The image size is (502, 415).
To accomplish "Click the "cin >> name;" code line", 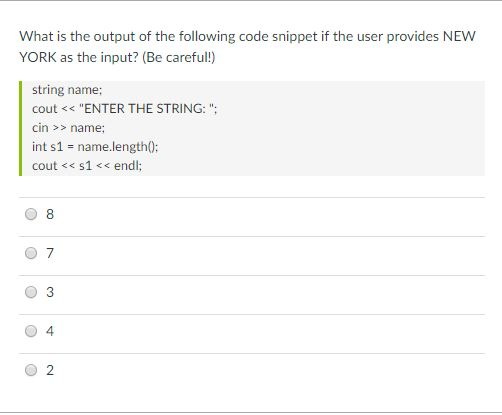I will click(x=68, y=128).
